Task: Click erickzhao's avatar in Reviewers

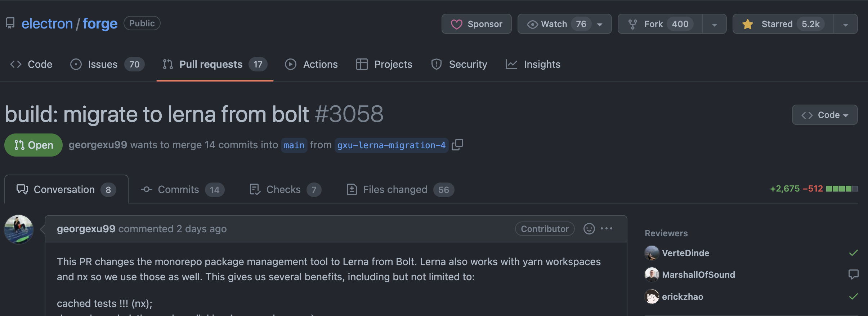Action: 652,297
